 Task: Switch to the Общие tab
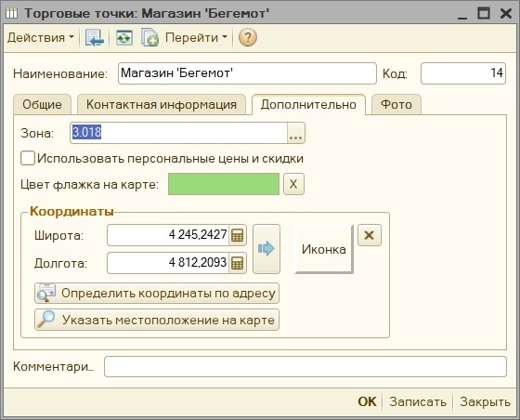[42, 104]
